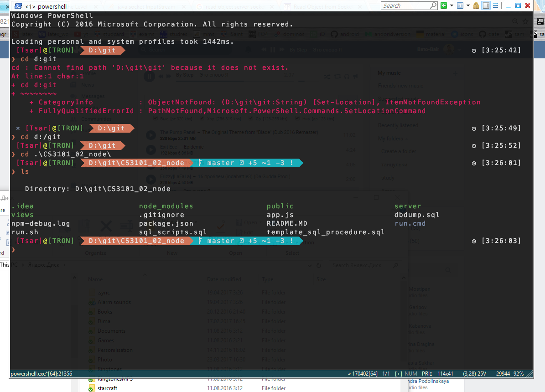The width and height of the screenshot is (545, 392).
Task: Click the '.gitignore' file name
Action: (x=161, y=215)
